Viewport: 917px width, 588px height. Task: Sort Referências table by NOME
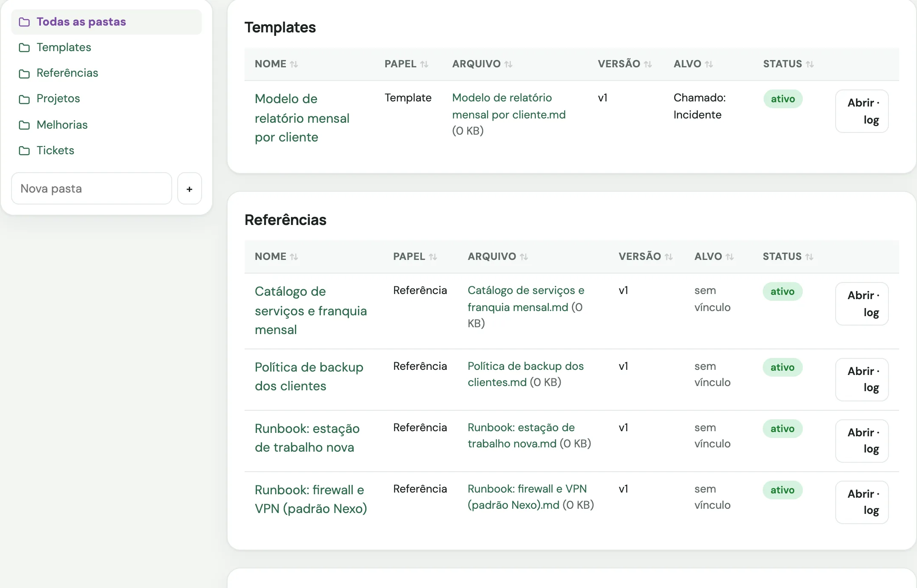pyautogui.click(x=276, y=257)
